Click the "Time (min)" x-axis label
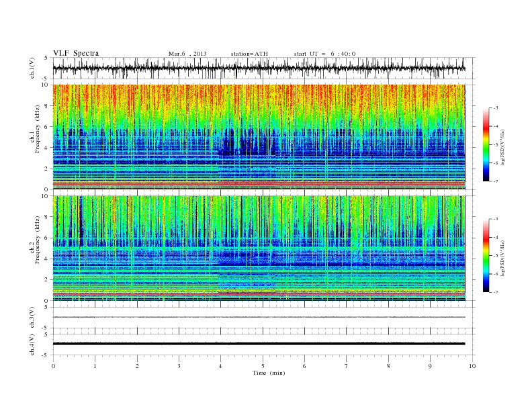This screenshot has width=532, height=411. tap(269, 373)
